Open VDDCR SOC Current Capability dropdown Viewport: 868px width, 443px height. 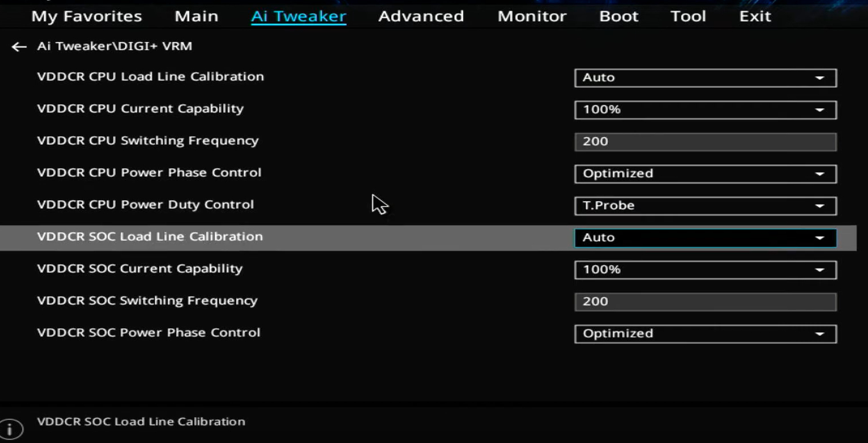pos(705,269)
